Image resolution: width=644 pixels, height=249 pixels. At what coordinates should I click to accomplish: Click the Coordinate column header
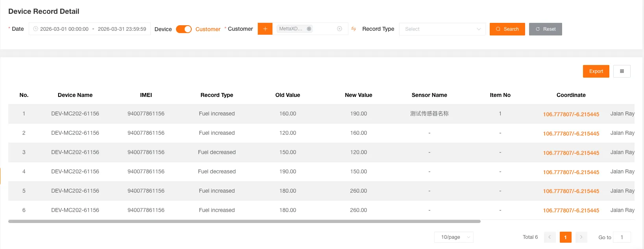click(571, 95)
